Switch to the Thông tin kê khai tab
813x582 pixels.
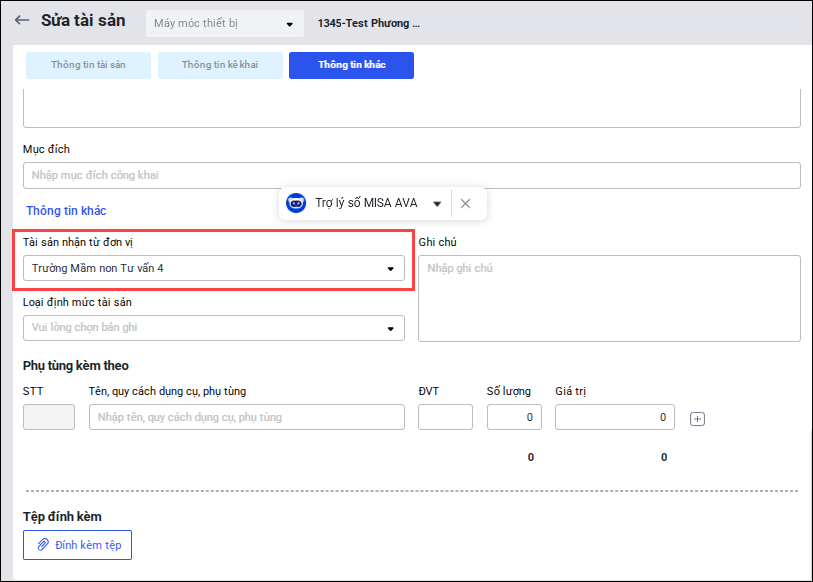tap(220, 65)
